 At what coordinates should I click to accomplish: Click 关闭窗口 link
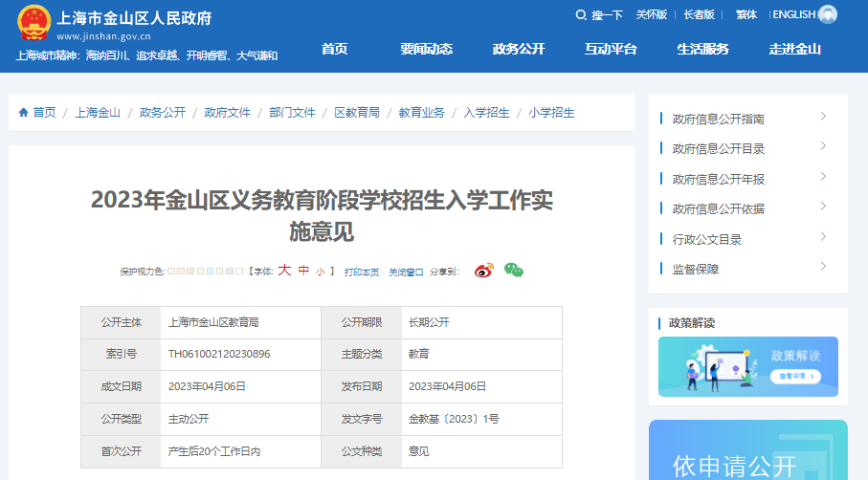[x=406, y=273]
